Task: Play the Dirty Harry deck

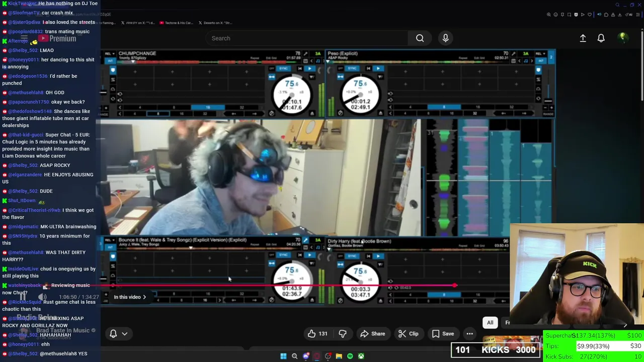Action: point(378,256)
